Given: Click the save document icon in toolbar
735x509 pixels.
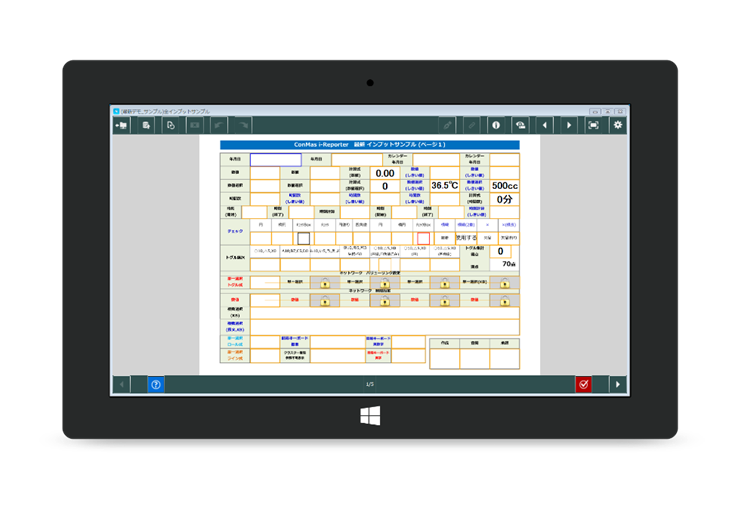Looking at the screenshot, I should [146, 125].
